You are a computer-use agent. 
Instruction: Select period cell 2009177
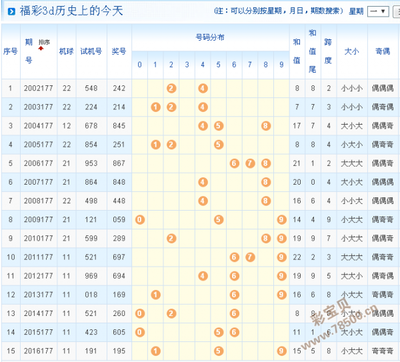click(x=38, y=220)
